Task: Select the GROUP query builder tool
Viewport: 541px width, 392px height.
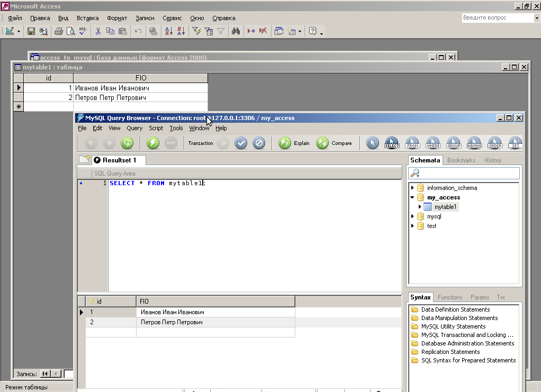Action: [454, 143]
